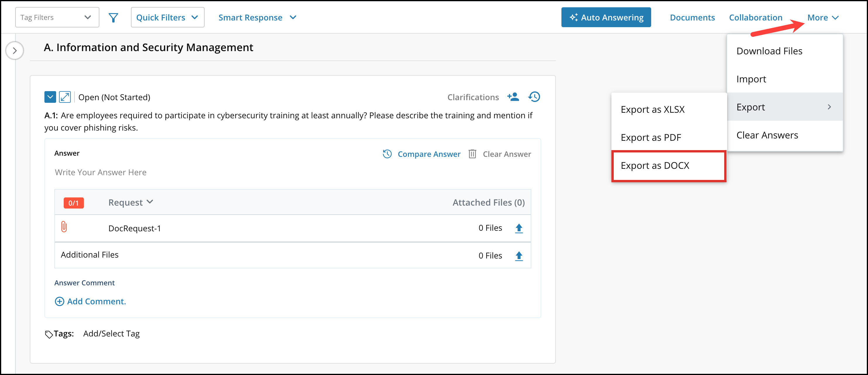Upload a file to DocRequest-1
868x375 pixels.
pos(519,228)
